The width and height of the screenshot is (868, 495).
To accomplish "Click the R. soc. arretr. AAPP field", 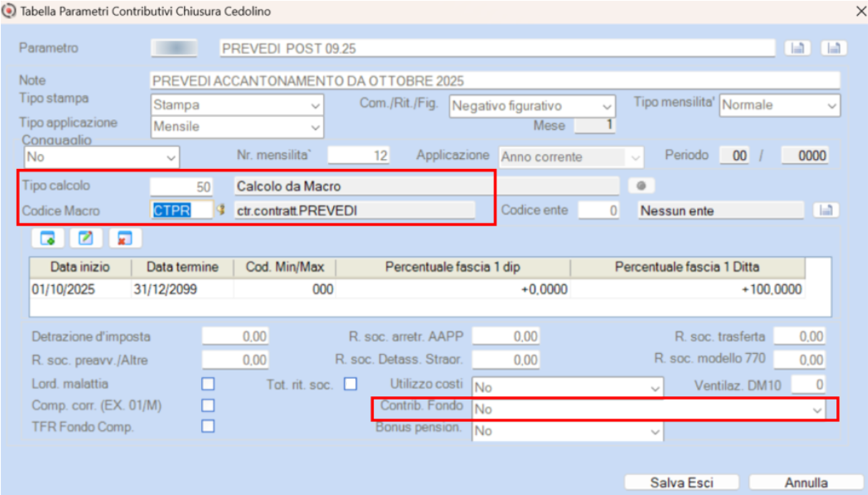I will coord(506,336).
